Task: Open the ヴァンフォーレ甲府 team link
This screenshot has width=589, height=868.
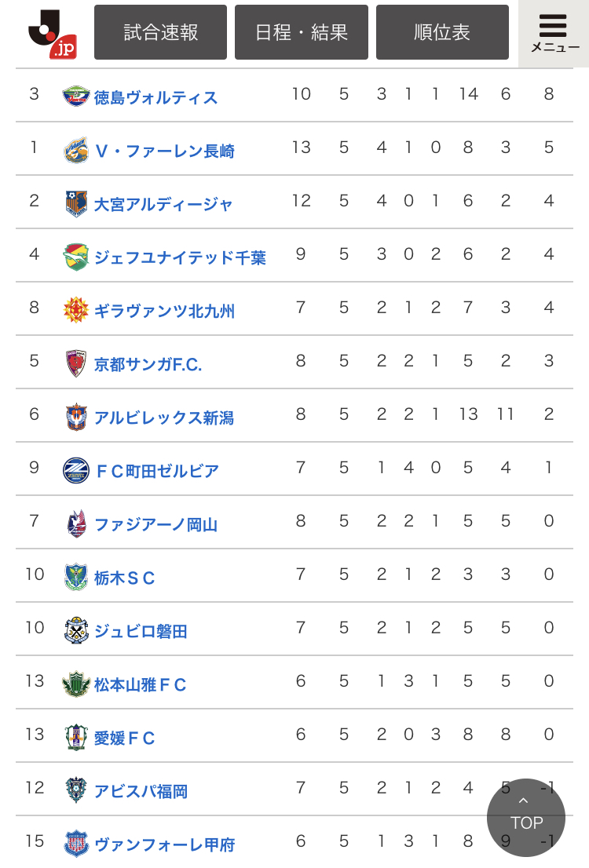Action: (164, 844)
